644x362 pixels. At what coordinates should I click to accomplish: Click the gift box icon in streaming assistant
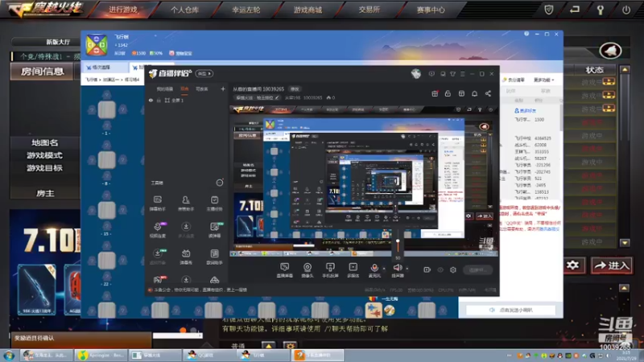pos(435,93)
